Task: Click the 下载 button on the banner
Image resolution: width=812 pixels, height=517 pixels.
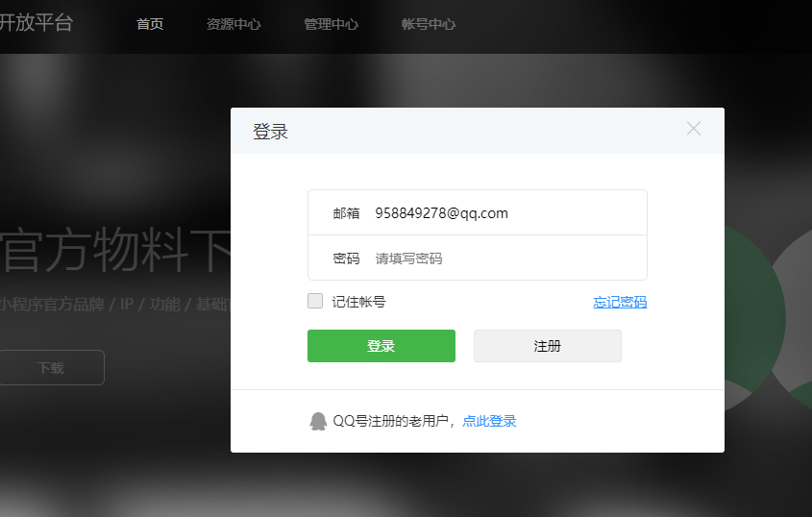Action: 51,367
